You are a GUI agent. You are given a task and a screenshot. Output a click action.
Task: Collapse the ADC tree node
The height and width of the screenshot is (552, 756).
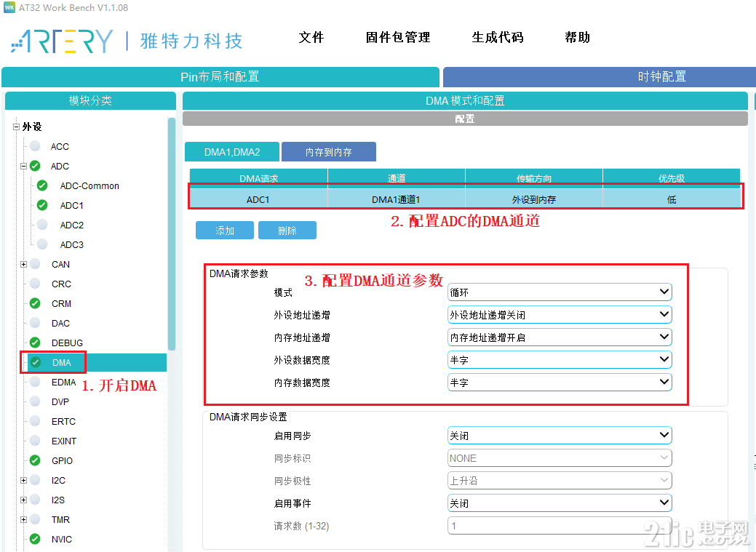tap(23, 167)
